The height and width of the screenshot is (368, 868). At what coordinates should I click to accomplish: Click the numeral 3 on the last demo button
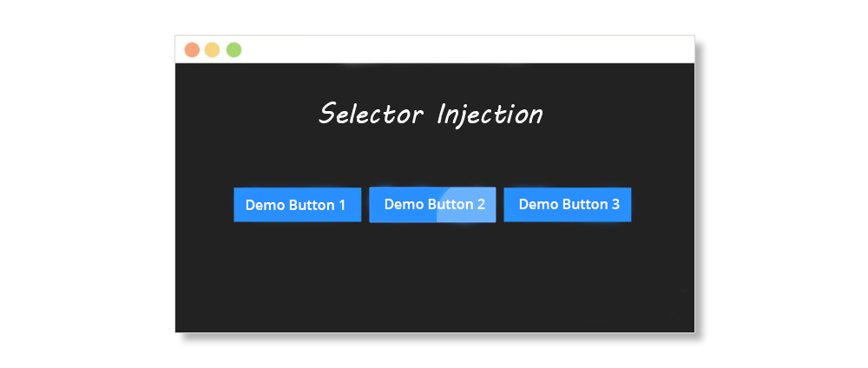click(x=615, y=204)
